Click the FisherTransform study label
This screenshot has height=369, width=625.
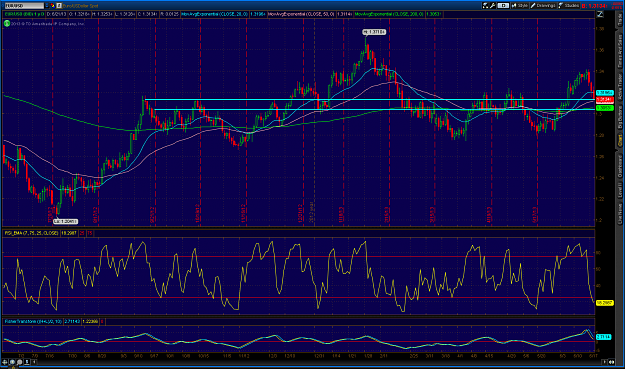pyautogui.click(x=33, y=321)
